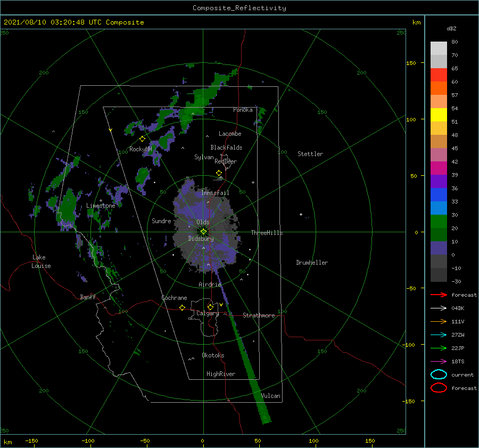Click the Cochrane label
This screenshot has width=479, height=448.
(174, 298)
